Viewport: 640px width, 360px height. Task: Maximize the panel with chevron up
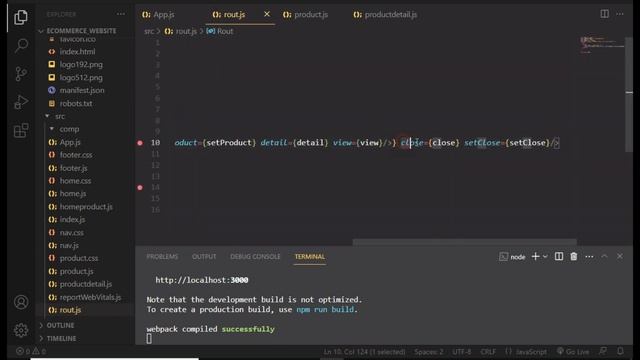[604, 256]
